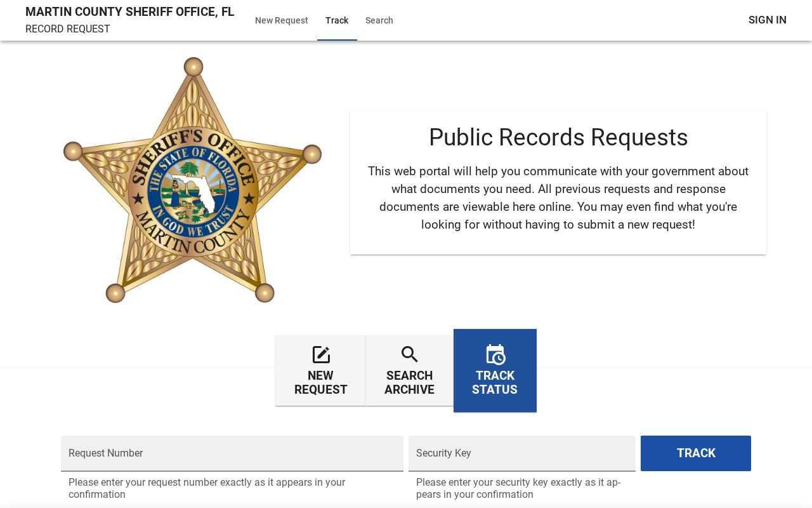
Task: Focus the Security Key input field
Action: [x=522, y=453]
